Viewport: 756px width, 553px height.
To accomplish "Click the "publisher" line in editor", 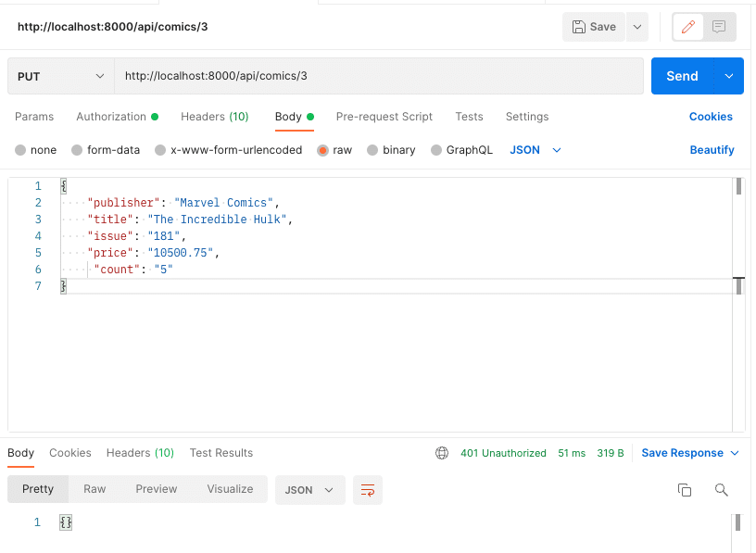I will (x=183, y=203).
